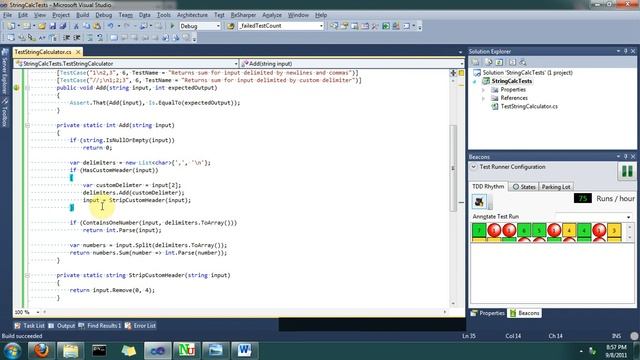640x360 pixels.
Task: Click the Find in Files icon beside _failedTestCount
Action: 231,26
